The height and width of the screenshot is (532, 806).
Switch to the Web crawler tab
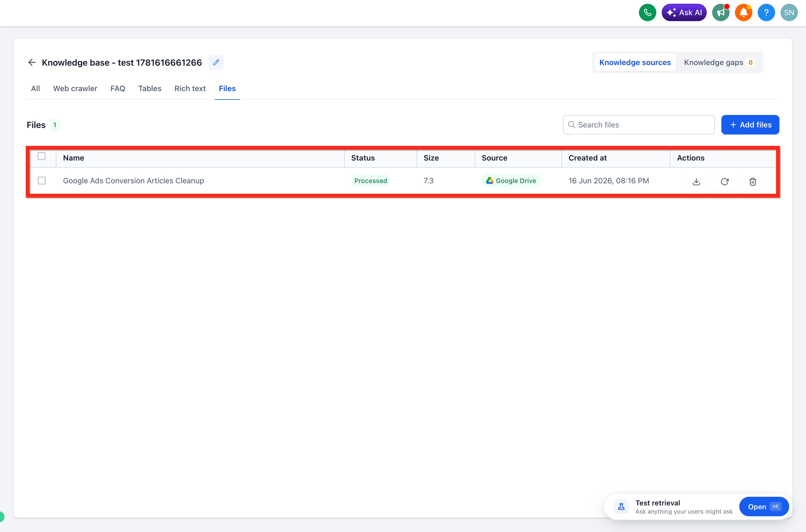[75, 89]
